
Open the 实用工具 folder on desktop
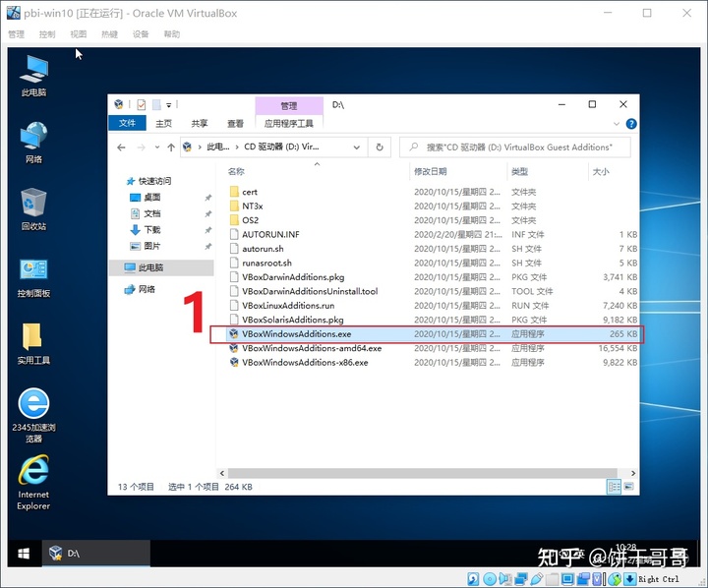tap(33, 343)
